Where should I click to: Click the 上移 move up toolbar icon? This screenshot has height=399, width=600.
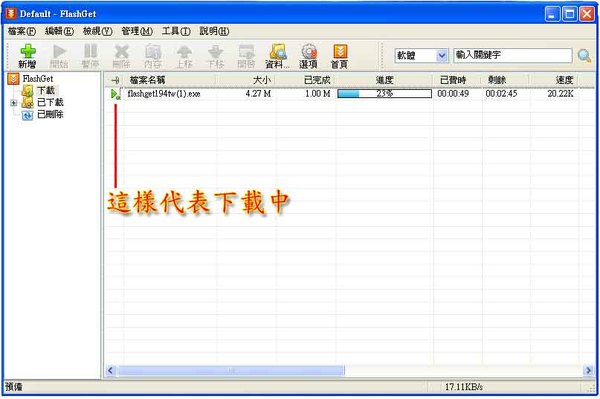[184, 56]
